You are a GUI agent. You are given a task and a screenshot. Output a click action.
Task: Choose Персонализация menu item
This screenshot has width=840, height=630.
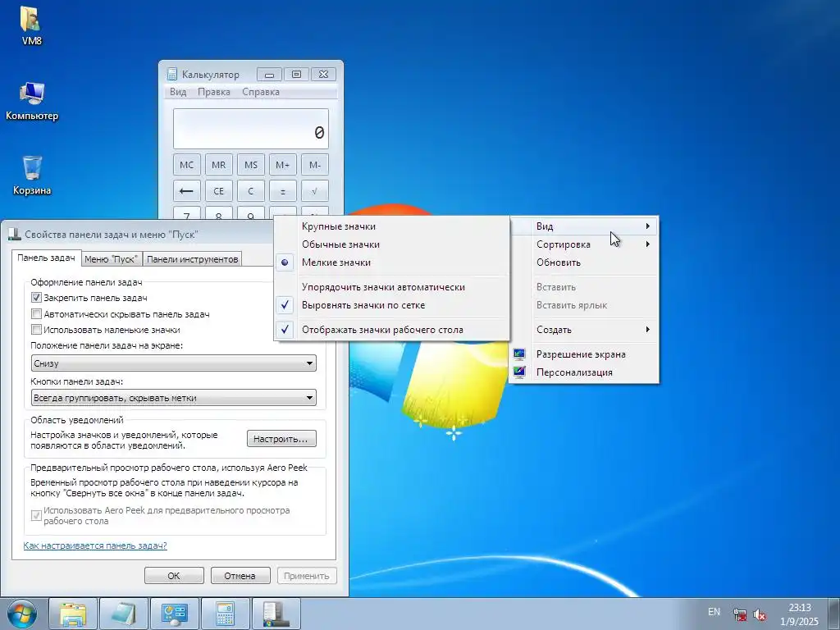584,372
